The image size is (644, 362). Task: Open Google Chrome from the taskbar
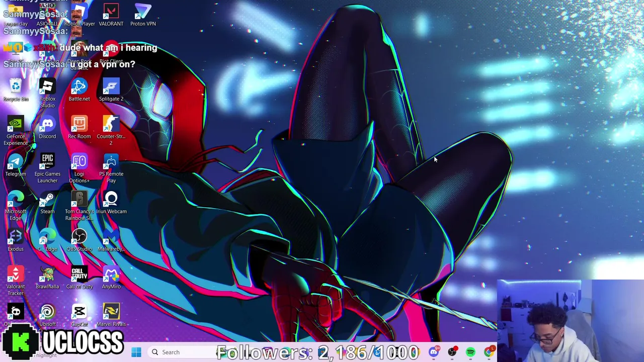pyautogui.click(x=489, y=352)
